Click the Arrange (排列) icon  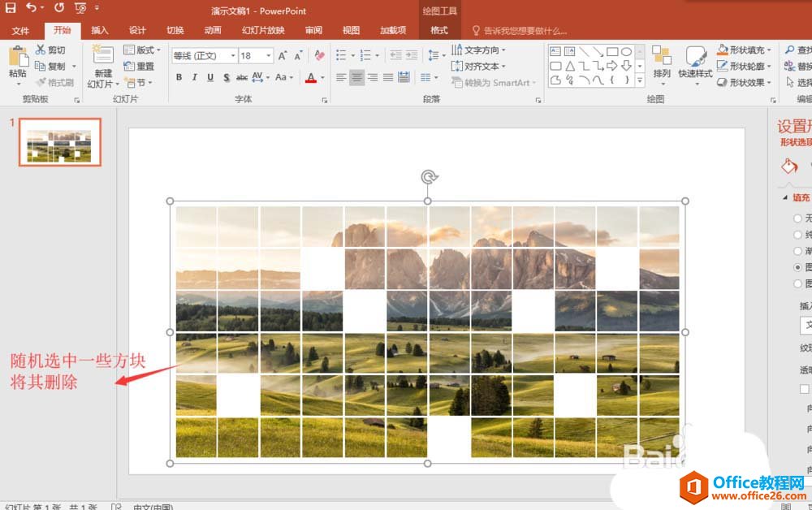[661, 55]
